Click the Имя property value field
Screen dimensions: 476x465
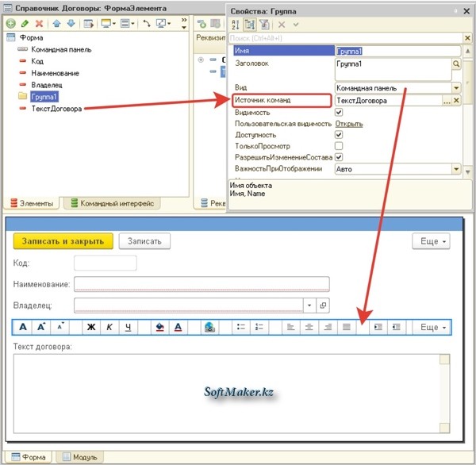pyautogui.click(x=397, y=51)
